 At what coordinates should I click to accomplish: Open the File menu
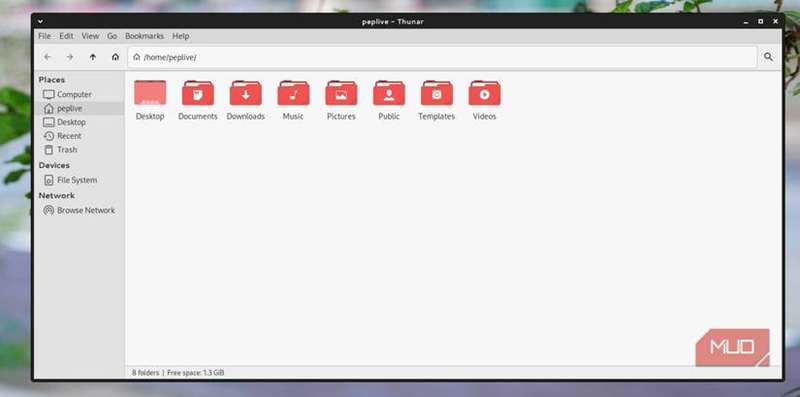[x=44, y=36]
